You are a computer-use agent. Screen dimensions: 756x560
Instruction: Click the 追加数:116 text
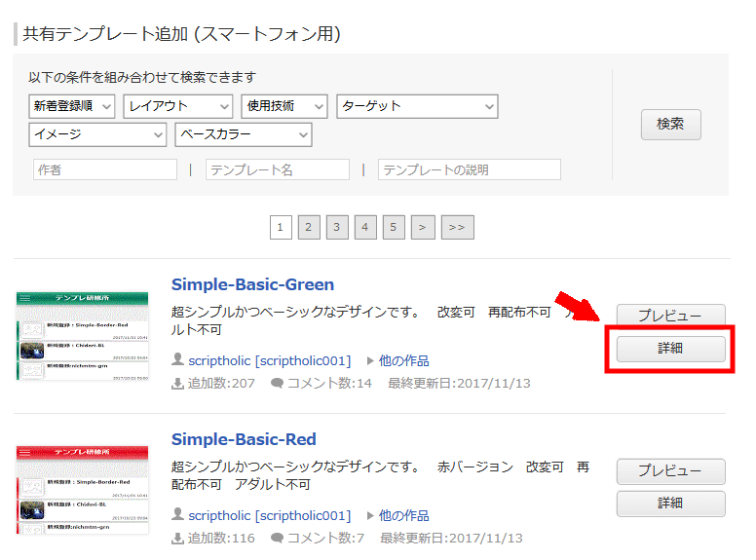click(221, 539)
